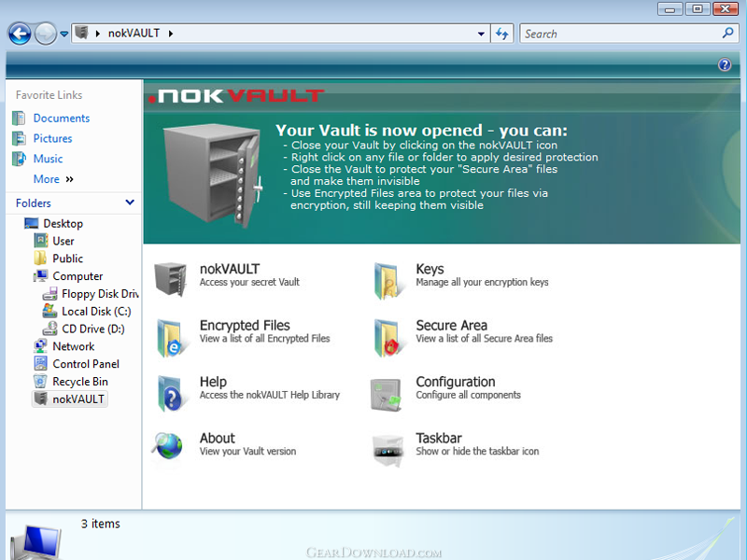Viewport: 747px width, 560px height.
Task: Open Music favorite link
Action: pyautogui.click(x=48, y=159)
